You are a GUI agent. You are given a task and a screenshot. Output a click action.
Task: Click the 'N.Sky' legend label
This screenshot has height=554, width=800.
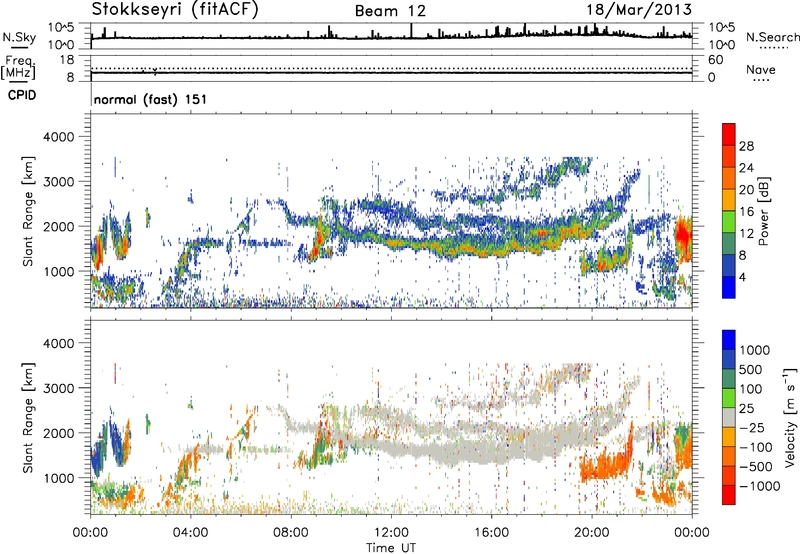tap(19, 37)
